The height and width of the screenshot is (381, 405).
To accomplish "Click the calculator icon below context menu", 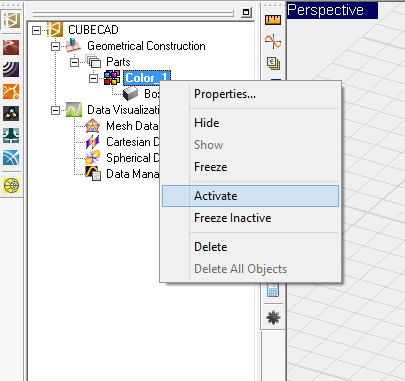I will tap(273, 290).
